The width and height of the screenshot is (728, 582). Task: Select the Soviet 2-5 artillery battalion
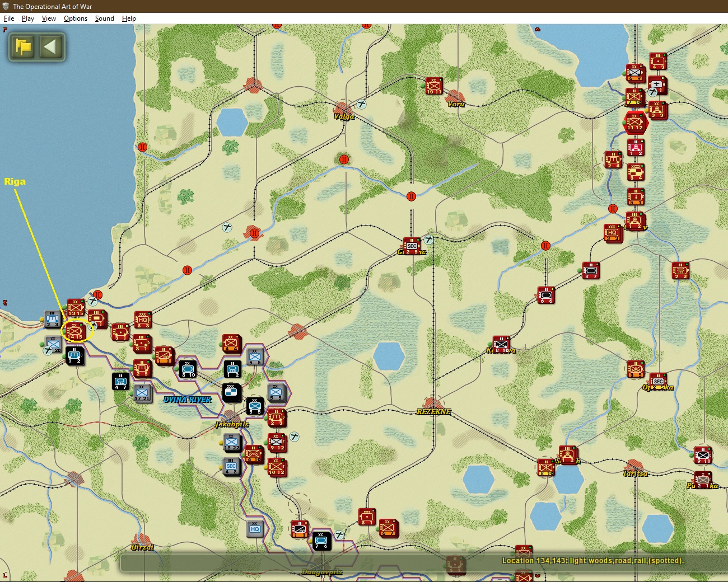(142, 368)
